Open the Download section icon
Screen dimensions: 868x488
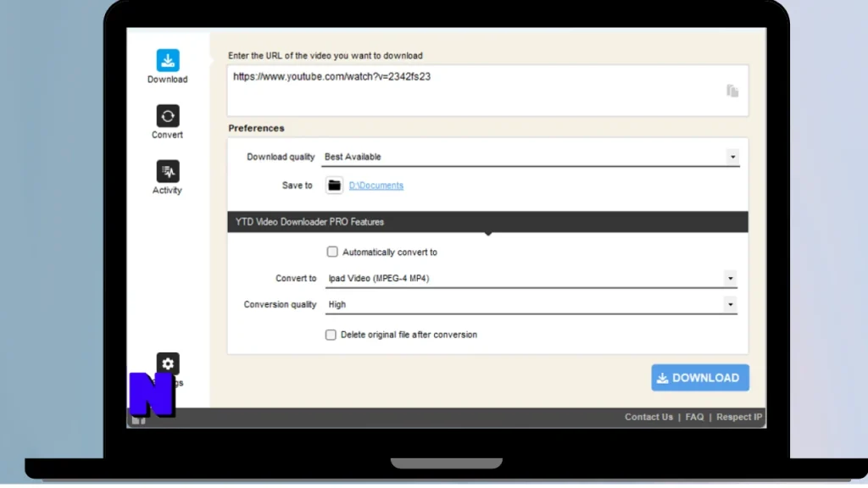(168, 60)
